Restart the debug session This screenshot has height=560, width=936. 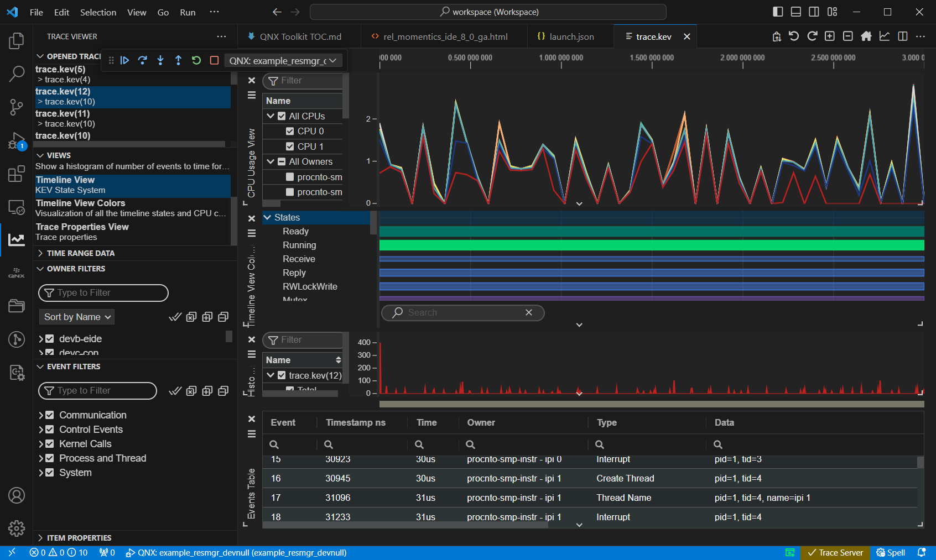(x=196, y=60)
